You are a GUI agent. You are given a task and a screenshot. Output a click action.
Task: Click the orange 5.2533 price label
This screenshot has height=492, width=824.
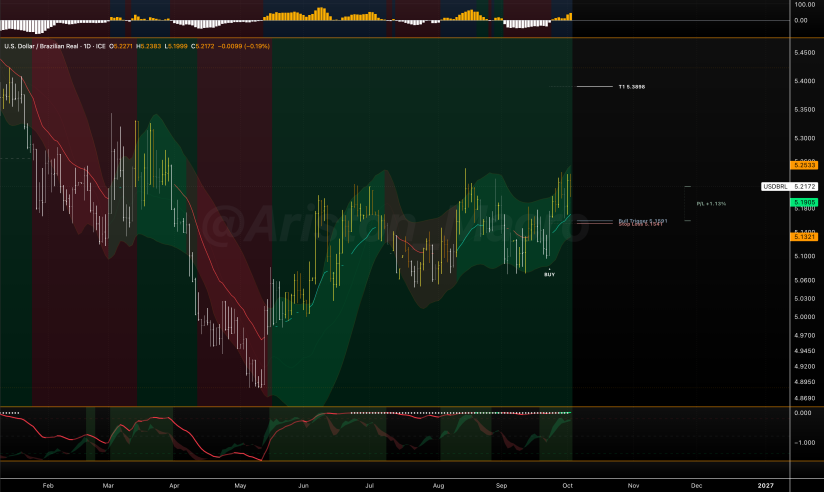(804, 165)
